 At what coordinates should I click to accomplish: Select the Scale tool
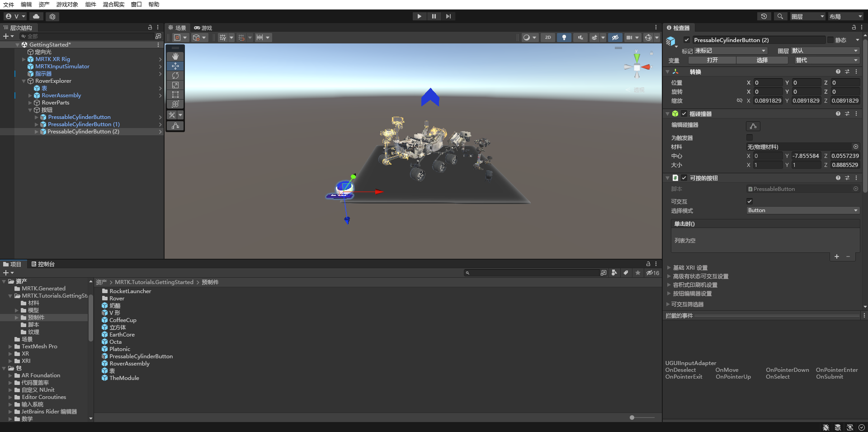(x=175, y=85)
